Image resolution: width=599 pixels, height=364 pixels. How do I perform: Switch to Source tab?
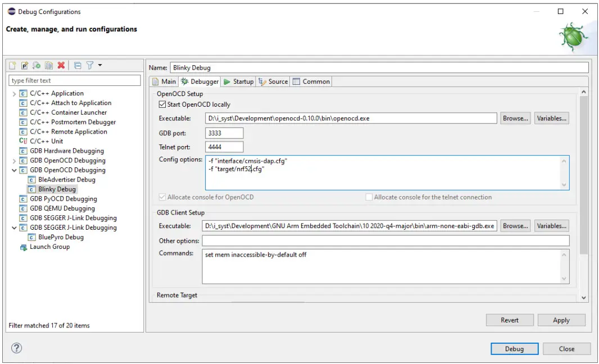[x=273, y=81]
